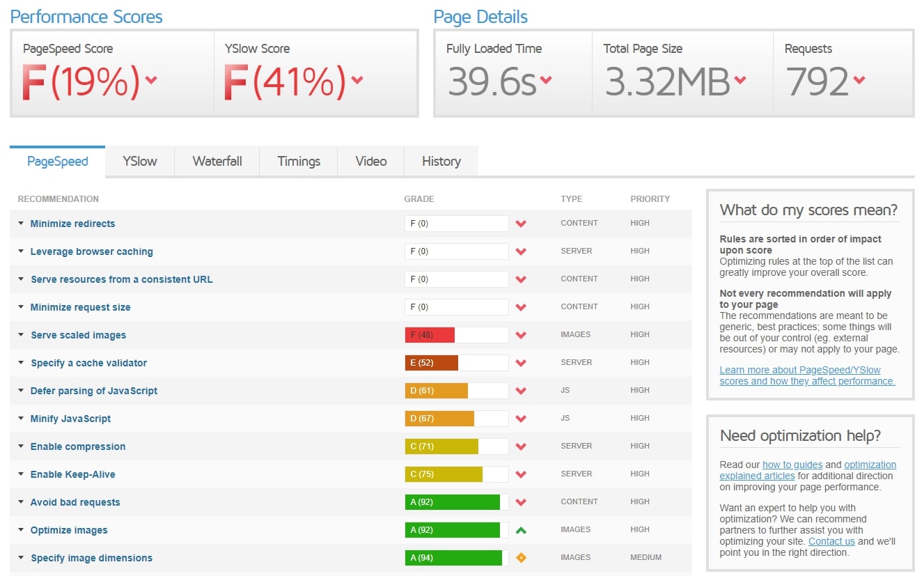Click red trend arrow for Serve scaled images
Image resolution: width=924 pixels, height=576 pixels.
pos(521,335)
